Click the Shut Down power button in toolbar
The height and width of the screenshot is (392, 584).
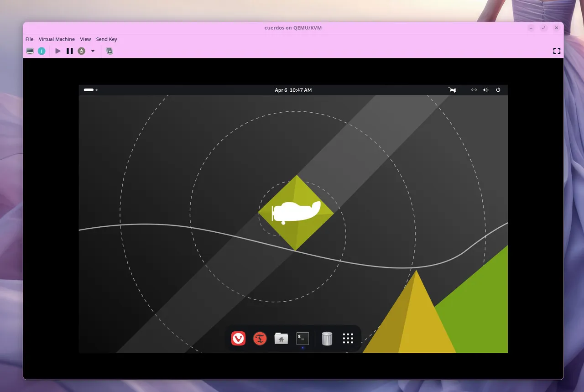81,51
